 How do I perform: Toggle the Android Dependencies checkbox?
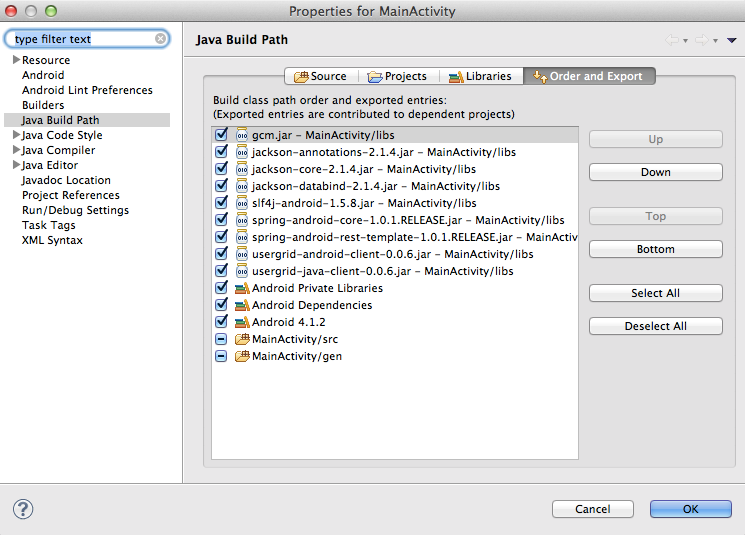point(221,305)
